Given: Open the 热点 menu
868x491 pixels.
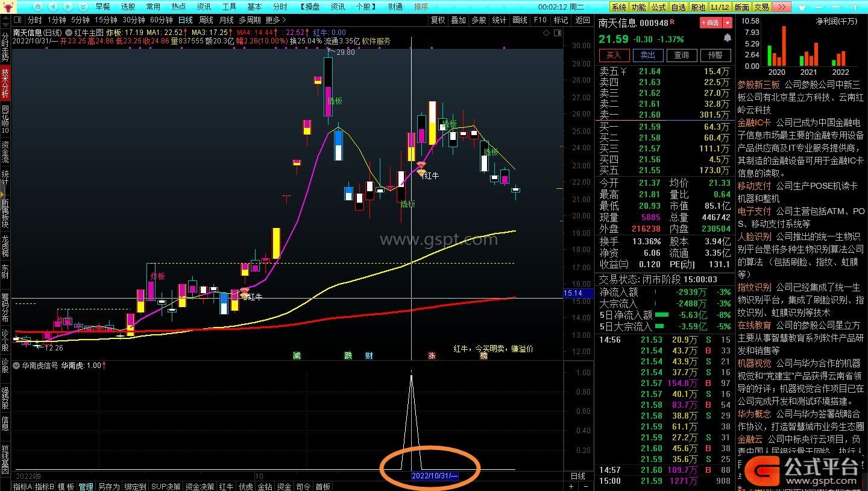Looking at the screenshot, I should pyautogui.click(x=178, y=7).
